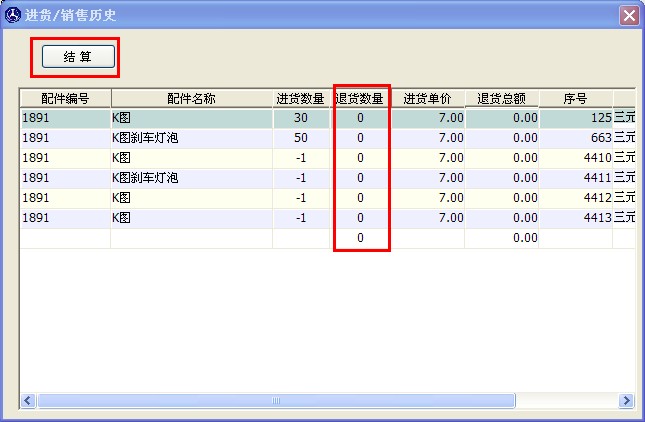Image resolution: width=645 pixels, height=422 pixels.
Task: Click right arrow of horizontal scrollbar
Action: point(627,400)
